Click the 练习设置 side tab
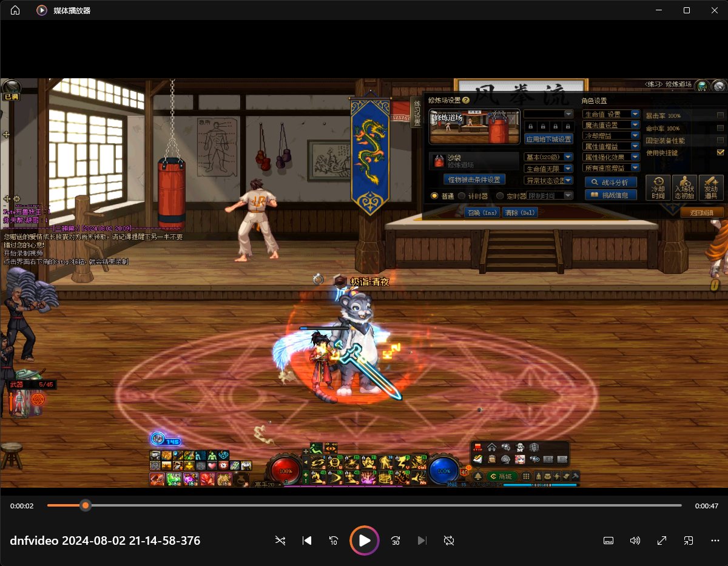 [x=417, y=113]
